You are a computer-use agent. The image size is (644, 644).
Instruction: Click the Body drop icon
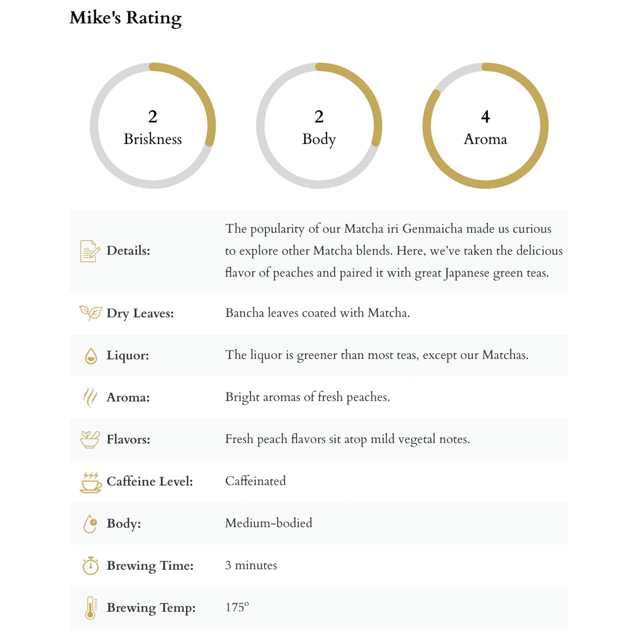[90, 524]
